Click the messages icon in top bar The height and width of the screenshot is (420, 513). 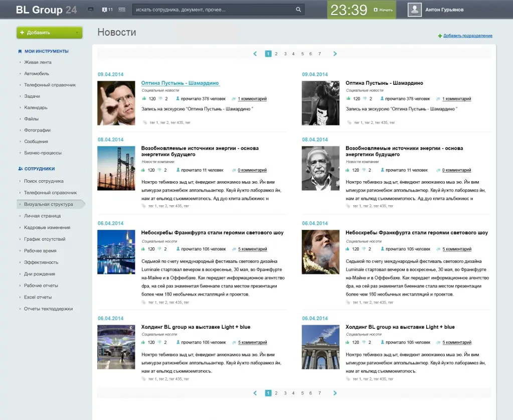click(x=91, y=10)
